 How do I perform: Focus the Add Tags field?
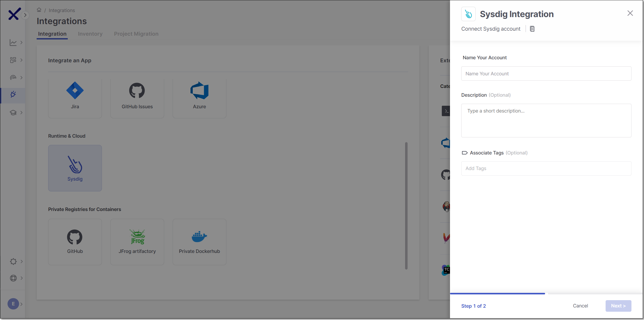tap(546, 168)
